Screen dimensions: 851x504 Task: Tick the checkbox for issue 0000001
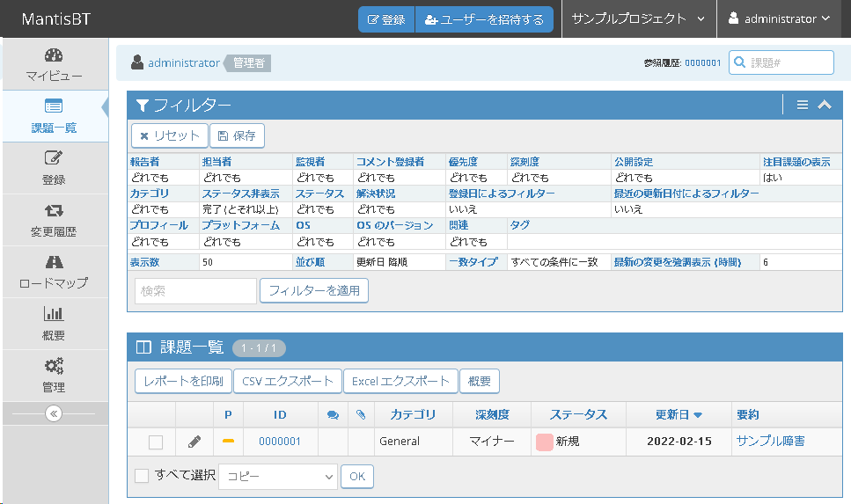156,442
